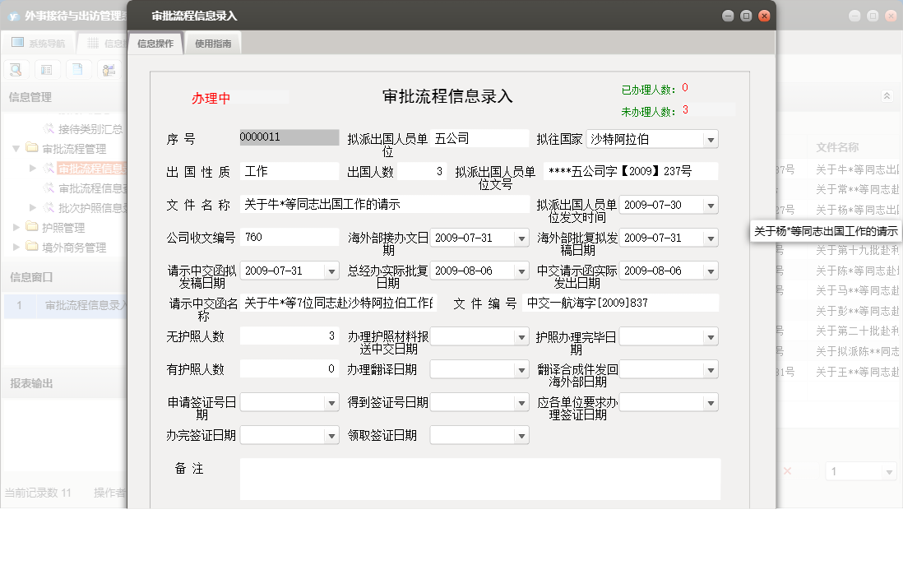Expand the 境外商务管理 folder
Screen dimensions: 903x588
[x=14, y=246]
